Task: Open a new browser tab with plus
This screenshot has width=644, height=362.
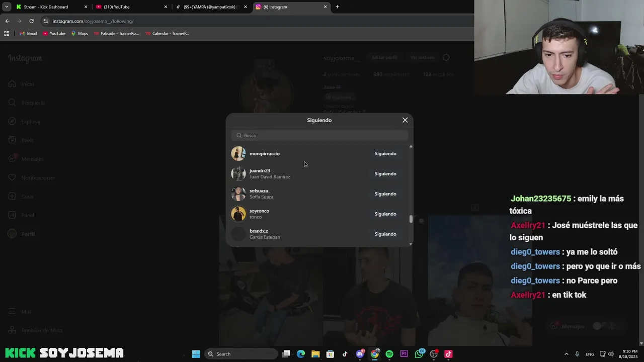Action: click(337, 7)
